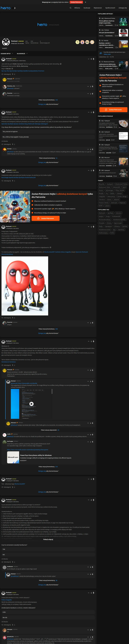Image resolution: width=129 pixels, height=644 pixels.
Task: Click 'Zaloguj się' in the header
Action: tap(123, 8)
